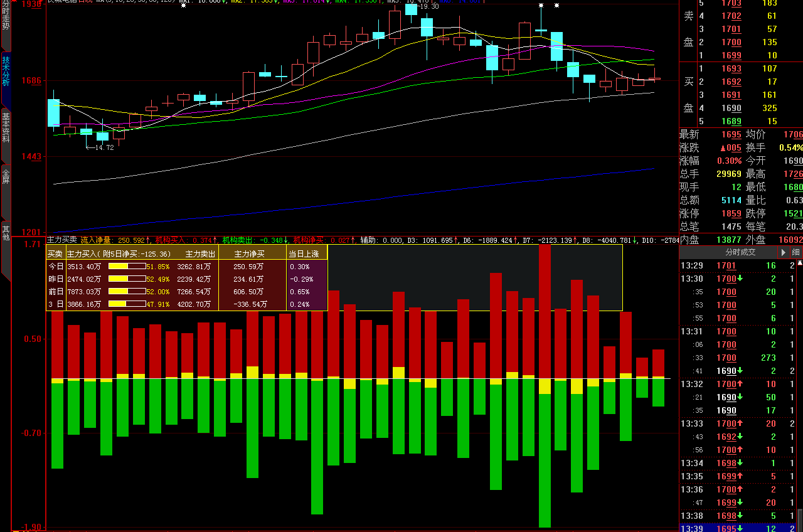Viewport: 803px width, 532px height.
Task: Select buy level 2 price 1692
Action: [x=731, y=82]
